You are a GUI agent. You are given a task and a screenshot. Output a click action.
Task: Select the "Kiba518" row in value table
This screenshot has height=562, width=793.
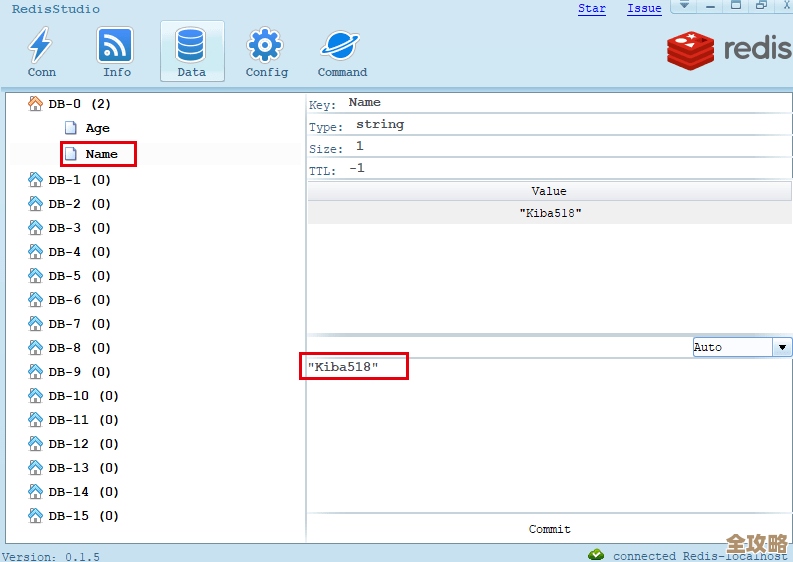point(548,213)
